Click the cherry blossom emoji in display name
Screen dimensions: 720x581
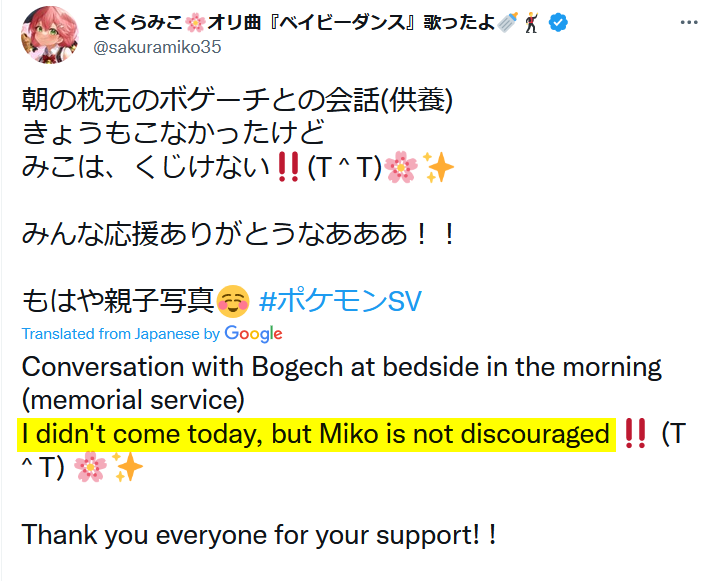195,23
